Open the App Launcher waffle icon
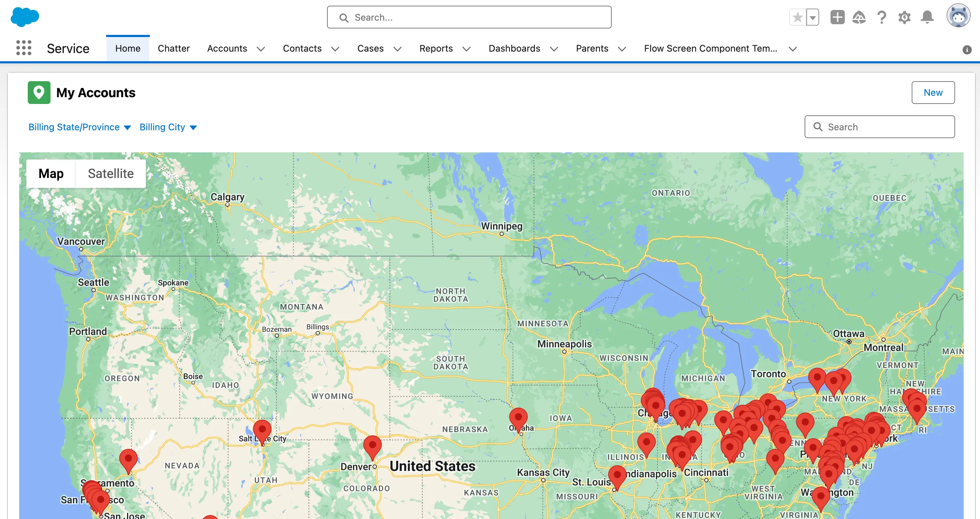 [x=23, y=48]
